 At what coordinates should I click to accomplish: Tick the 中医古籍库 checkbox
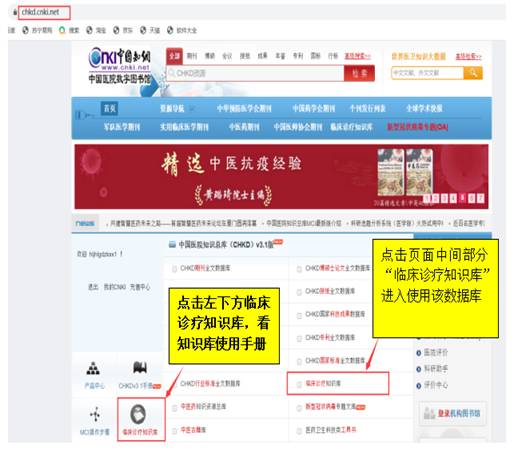coord(174,431)
